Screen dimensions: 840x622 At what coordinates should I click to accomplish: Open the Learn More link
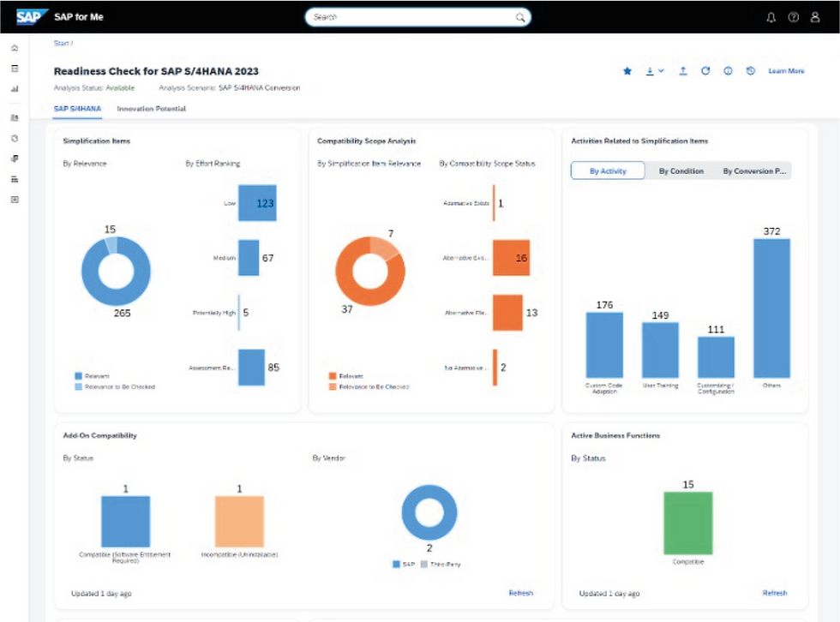[x=786, y=70]
